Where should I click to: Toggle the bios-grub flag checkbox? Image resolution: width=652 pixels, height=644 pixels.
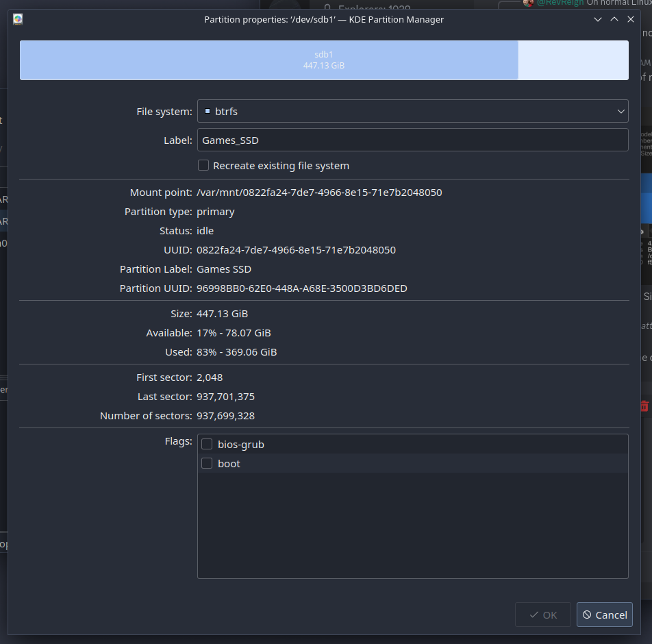coord(207,444)
